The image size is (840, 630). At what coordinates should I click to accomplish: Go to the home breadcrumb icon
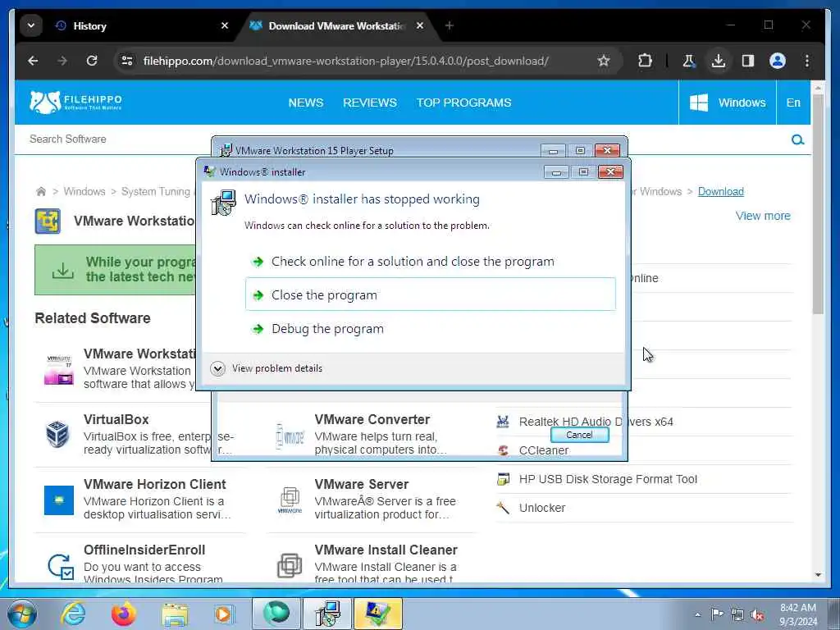(x=41, y=191)
